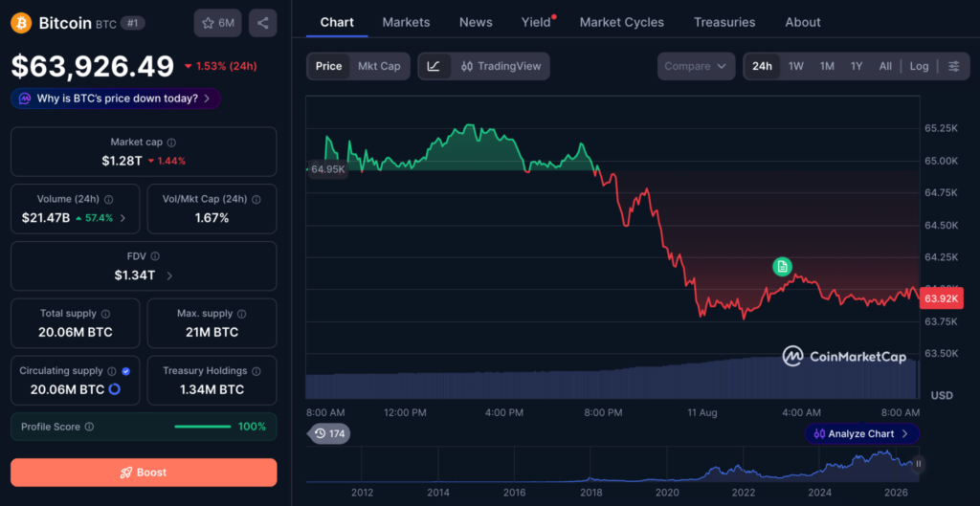The image size is (980, 506).
Task: Open chart settings sliders icon
Action: click(954, 66)
